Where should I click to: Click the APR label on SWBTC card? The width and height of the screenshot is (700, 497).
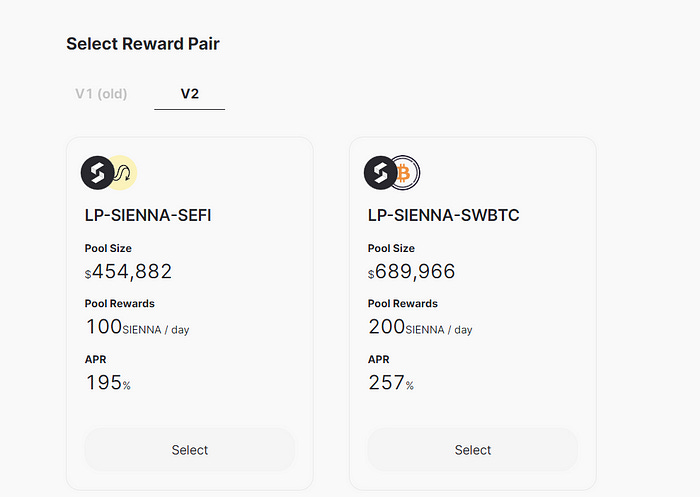[379, 359]
